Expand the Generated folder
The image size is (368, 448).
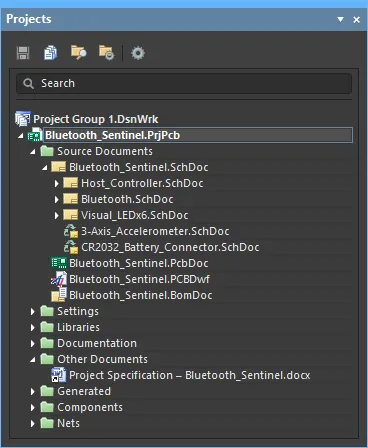click(x=33, y=391)
